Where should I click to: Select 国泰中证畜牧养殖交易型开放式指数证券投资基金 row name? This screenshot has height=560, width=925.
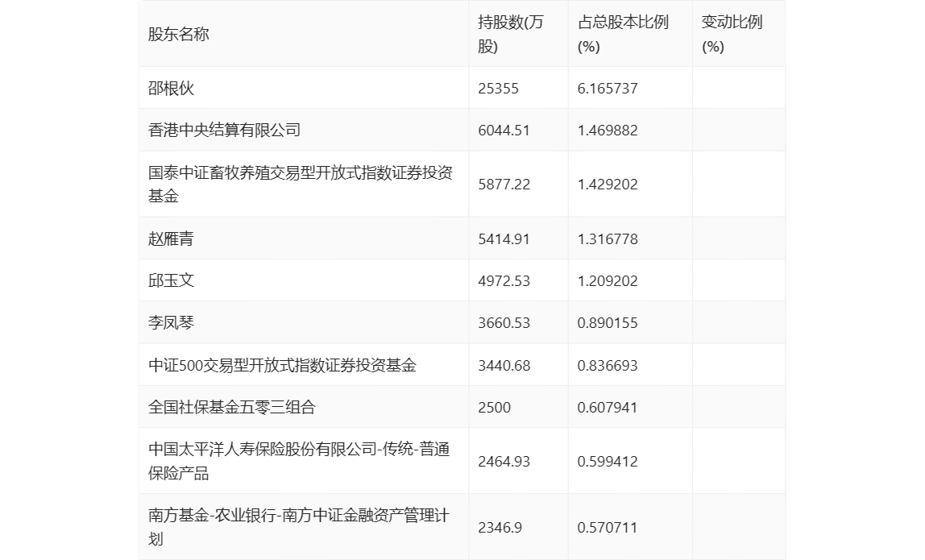coord(301,184)
